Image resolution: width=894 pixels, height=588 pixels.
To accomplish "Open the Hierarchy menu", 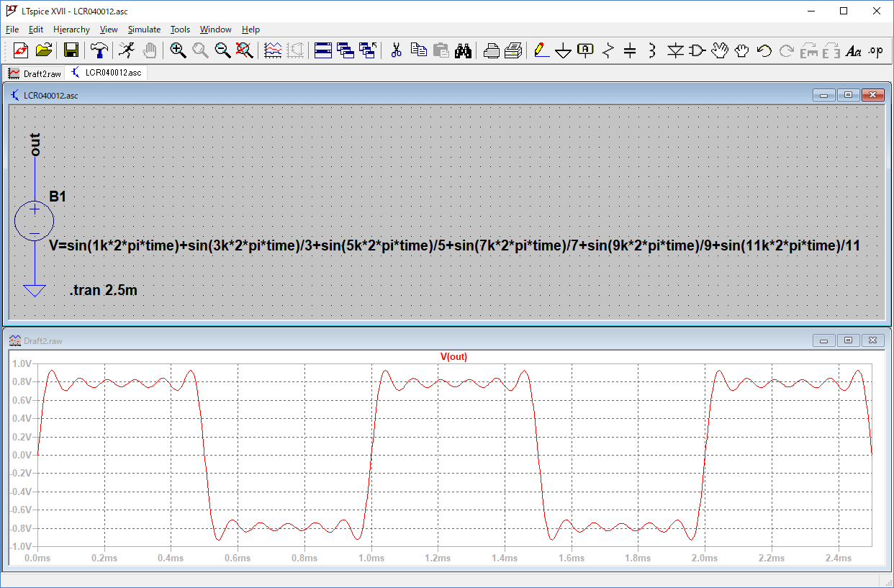I will [x=71, y=30].
